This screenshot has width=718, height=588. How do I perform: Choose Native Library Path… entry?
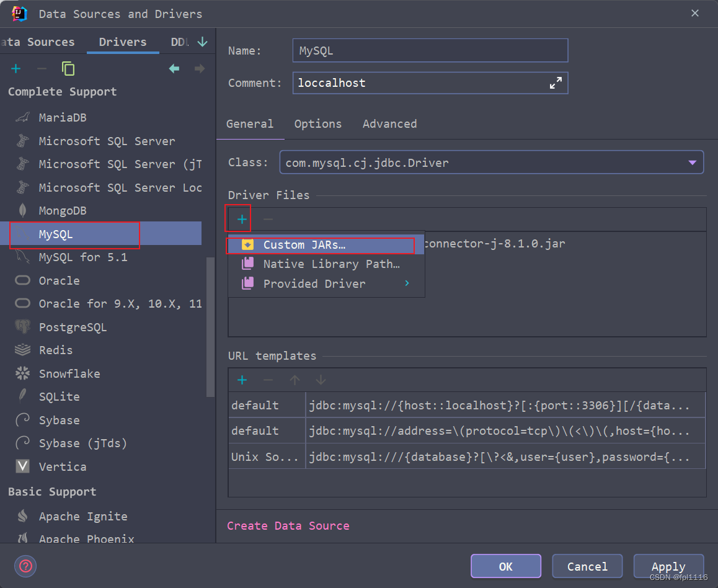click(x=326, y=264)
